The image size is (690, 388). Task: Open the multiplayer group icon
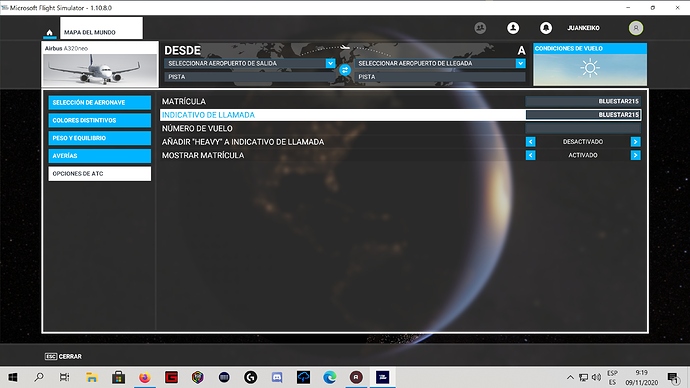tap(480, 28)
